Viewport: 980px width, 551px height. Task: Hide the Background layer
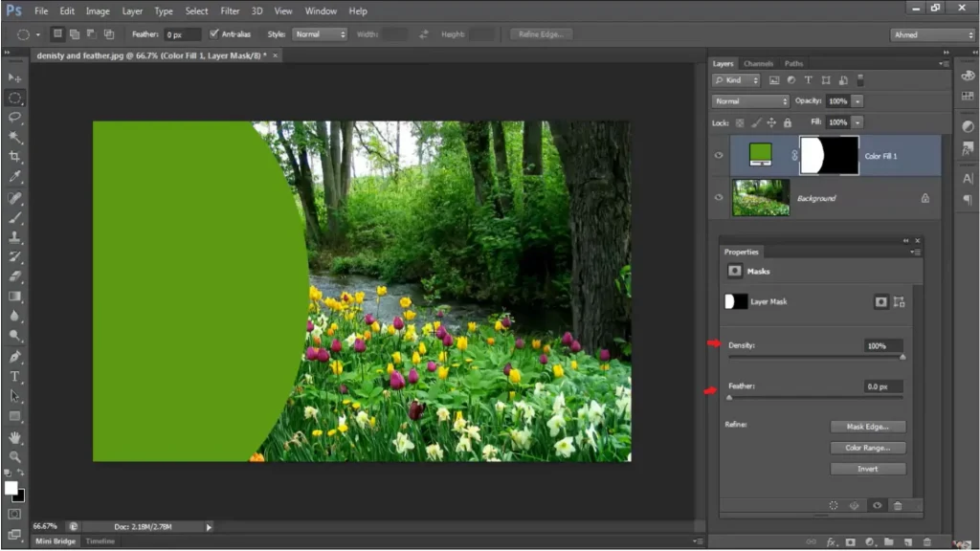click(719, 197)
